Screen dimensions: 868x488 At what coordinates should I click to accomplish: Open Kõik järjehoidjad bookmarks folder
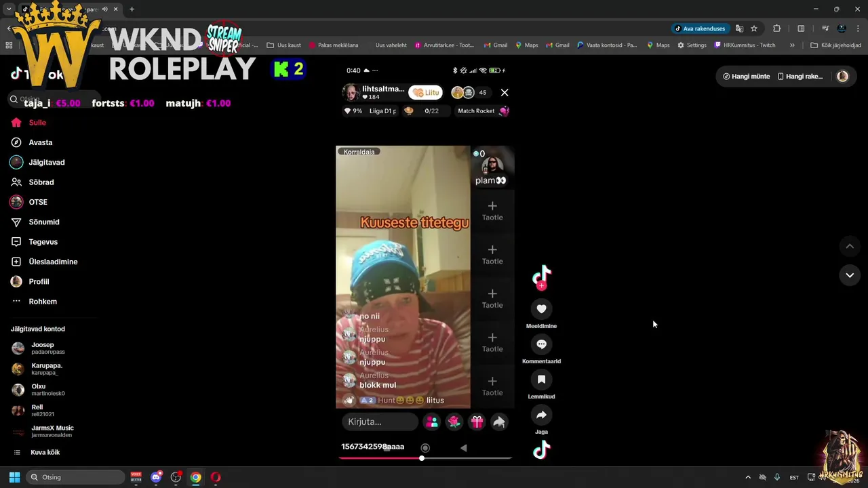pos(836,45)
